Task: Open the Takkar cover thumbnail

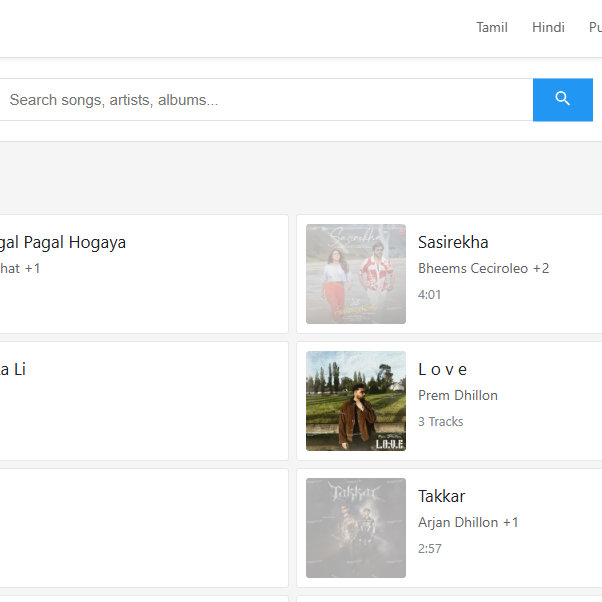Action: [356, 528]
